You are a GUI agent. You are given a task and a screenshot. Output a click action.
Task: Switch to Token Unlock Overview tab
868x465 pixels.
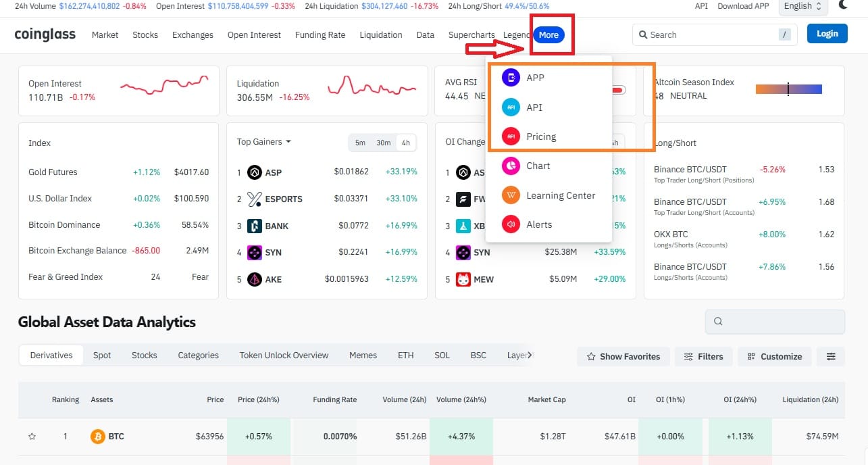pyautogui.click(x=284, y=355)
